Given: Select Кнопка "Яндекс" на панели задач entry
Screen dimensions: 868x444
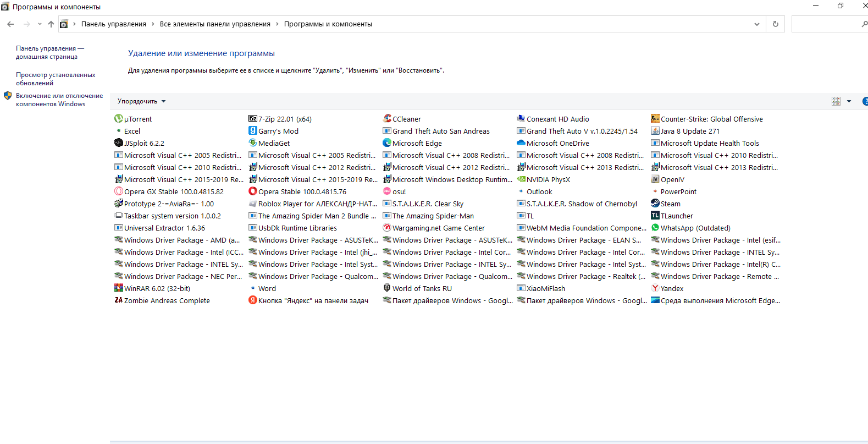Looking at the screenshot, I should tap(308, 300).
